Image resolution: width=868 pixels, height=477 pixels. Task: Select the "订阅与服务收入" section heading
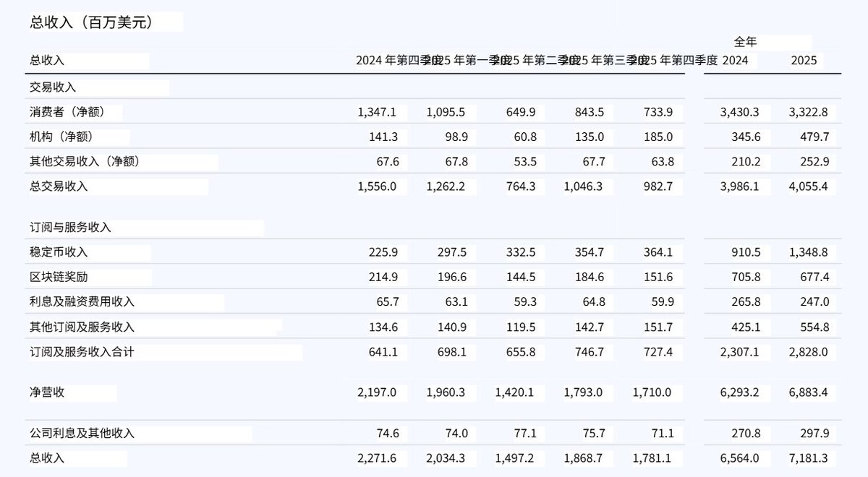[x=70, y=227]
